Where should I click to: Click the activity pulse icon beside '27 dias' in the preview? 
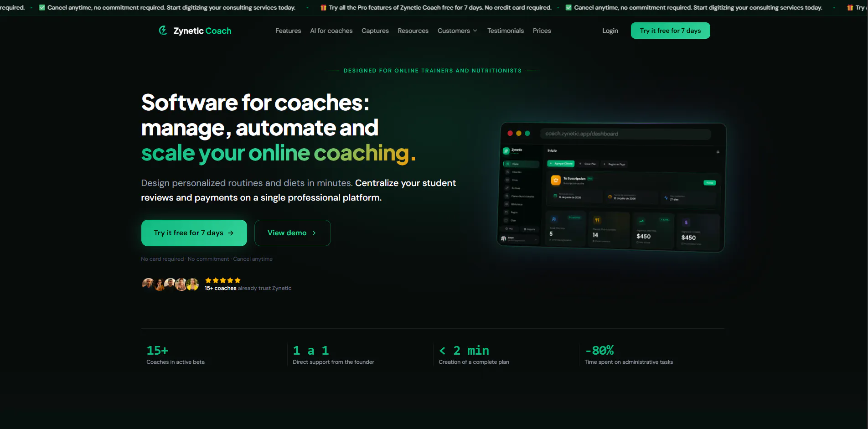tap(666, 198)
